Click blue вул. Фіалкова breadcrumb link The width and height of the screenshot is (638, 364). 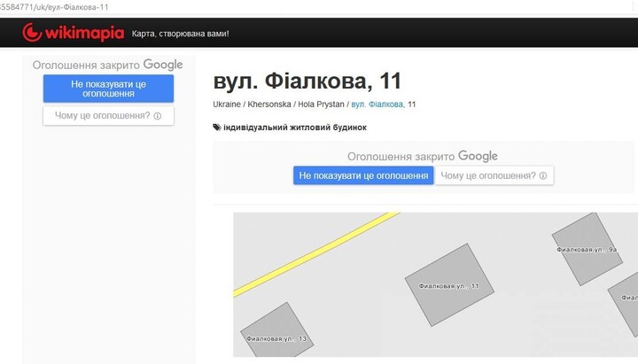377,105
